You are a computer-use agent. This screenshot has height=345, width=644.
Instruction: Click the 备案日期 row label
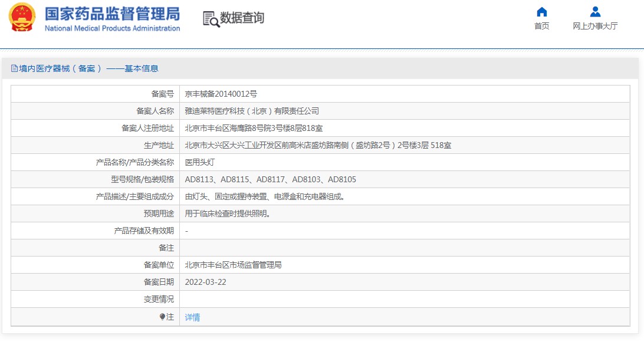pyautogui.click(x=159, y=282)
